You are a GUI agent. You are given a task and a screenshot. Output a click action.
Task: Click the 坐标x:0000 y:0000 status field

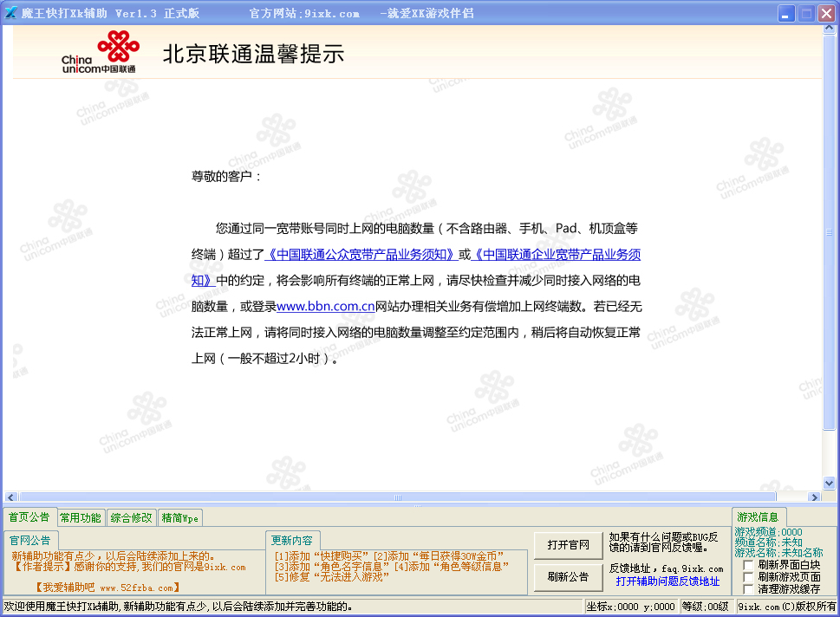tap(630, 607)
